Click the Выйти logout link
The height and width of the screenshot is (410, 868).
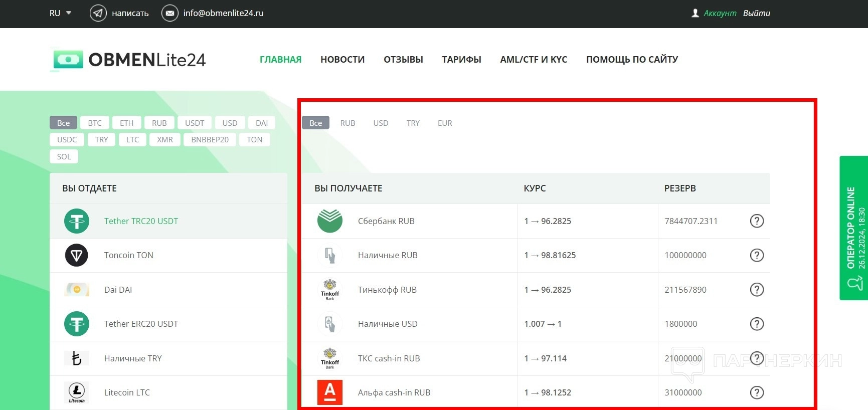tap(757, 13)
